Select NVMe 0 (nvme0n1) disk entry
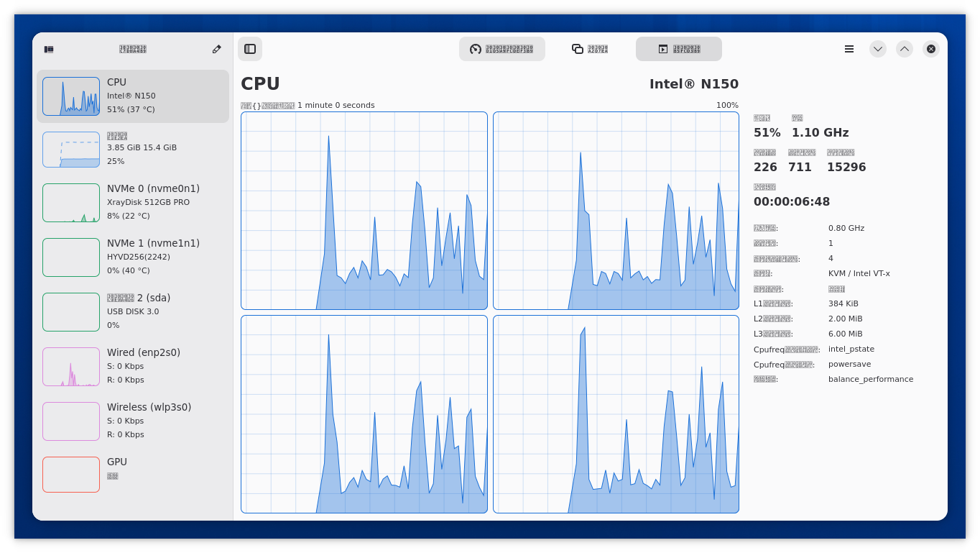Viewport: 980px width, 553px height. pyautogui.click(x=133, y=203)
